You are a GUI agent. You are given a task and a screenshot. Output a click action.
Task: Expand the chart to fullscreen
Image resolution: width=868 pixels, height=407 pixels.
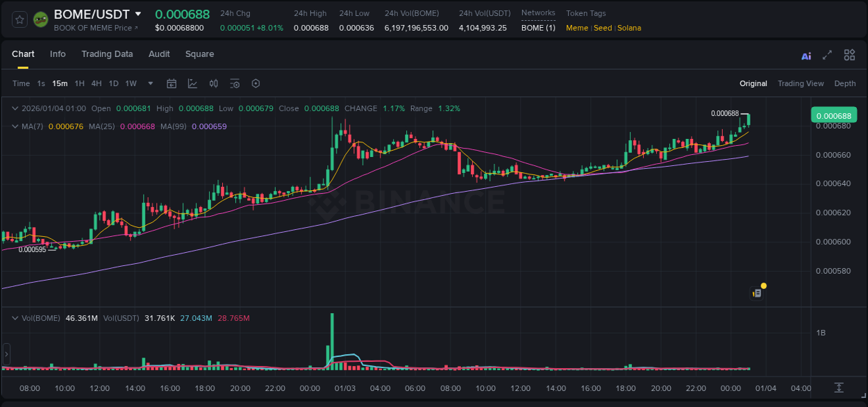[827, 54]
